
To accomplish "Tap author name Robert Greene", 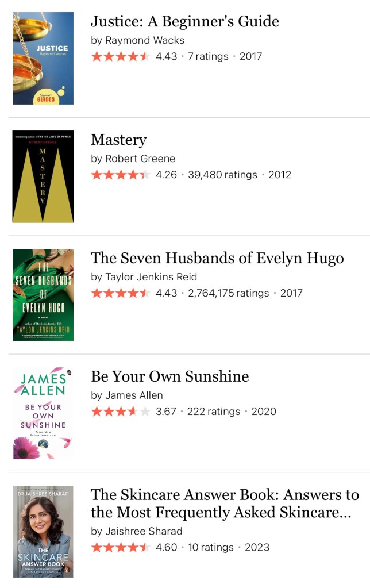I will click(140, 159).
